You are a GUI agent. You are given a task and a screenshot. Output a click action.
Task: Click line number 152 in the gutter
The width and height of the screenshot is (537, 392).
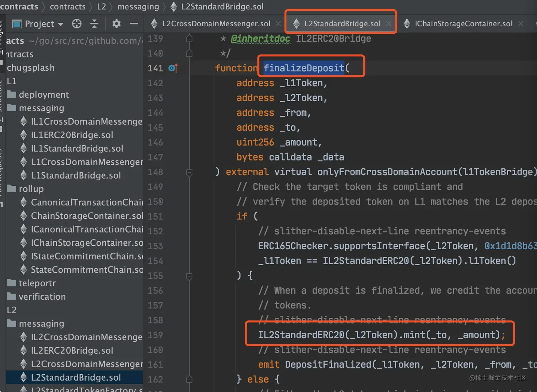coord(155,232)
